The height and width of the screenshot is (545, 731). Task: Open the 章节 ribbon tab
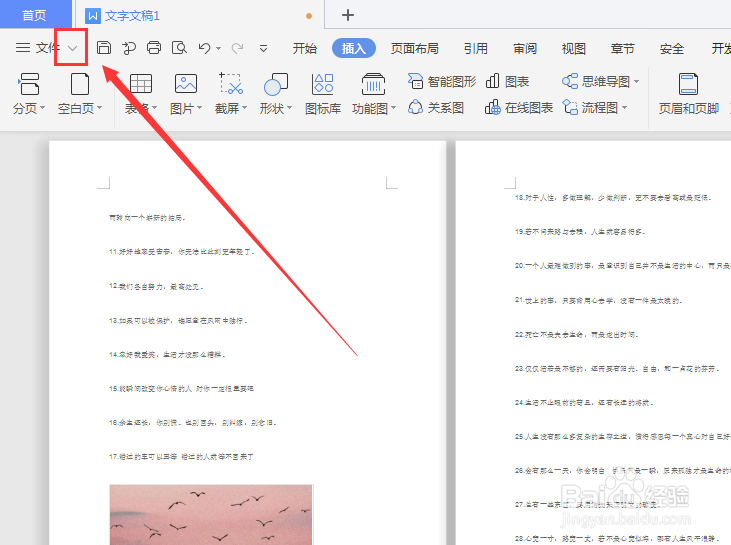(622, 48)
